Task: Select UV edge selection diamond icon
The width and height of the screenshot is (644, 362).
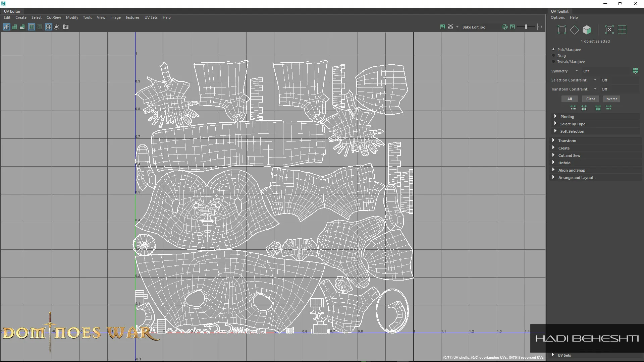Action: [x=574, y=30]
